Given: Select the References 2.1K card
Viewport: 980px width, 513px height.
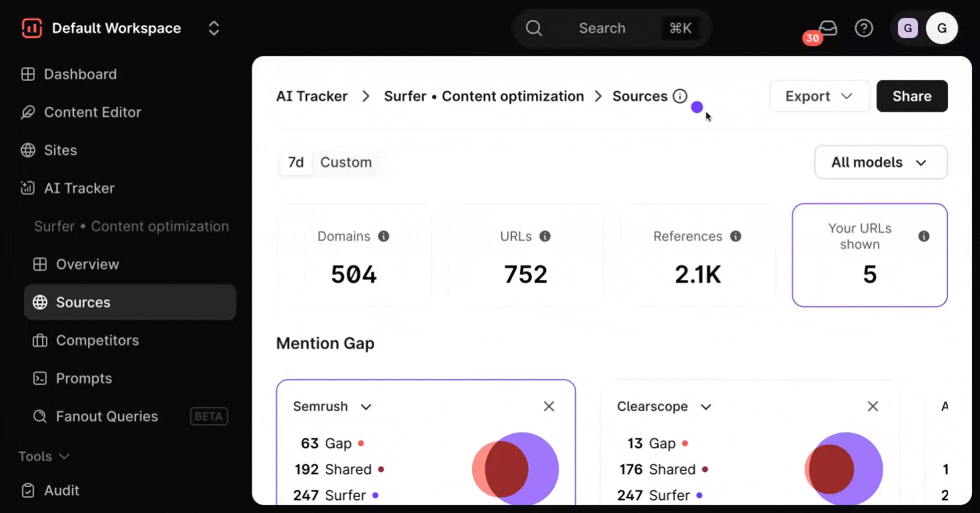Looking at the screenshot, I should tap(698, 255).
